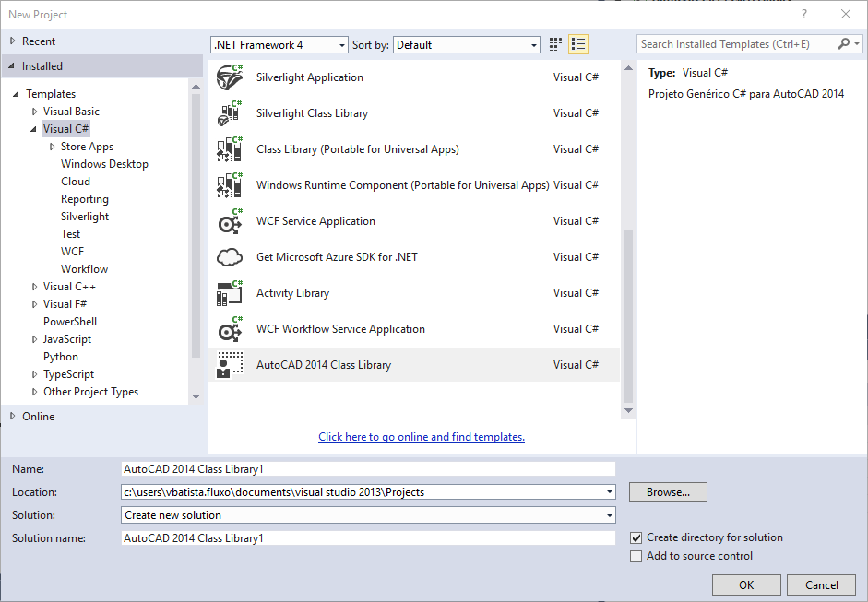Screen dimensions: 868x602
Task: Select the WCF template category
Action: [x=73, y=252]
